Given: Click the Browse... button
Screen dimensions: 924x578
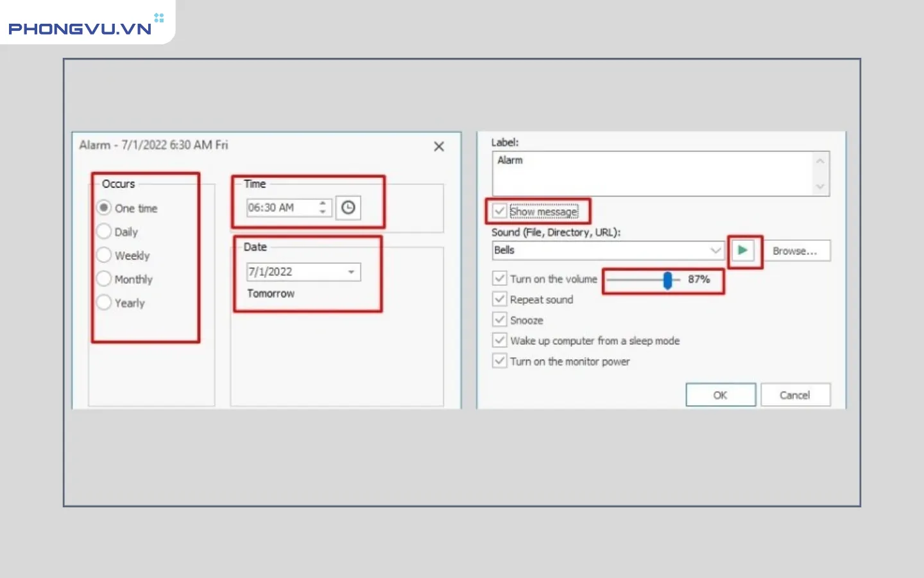Looking at the screenshot, I should click(794, 251).
